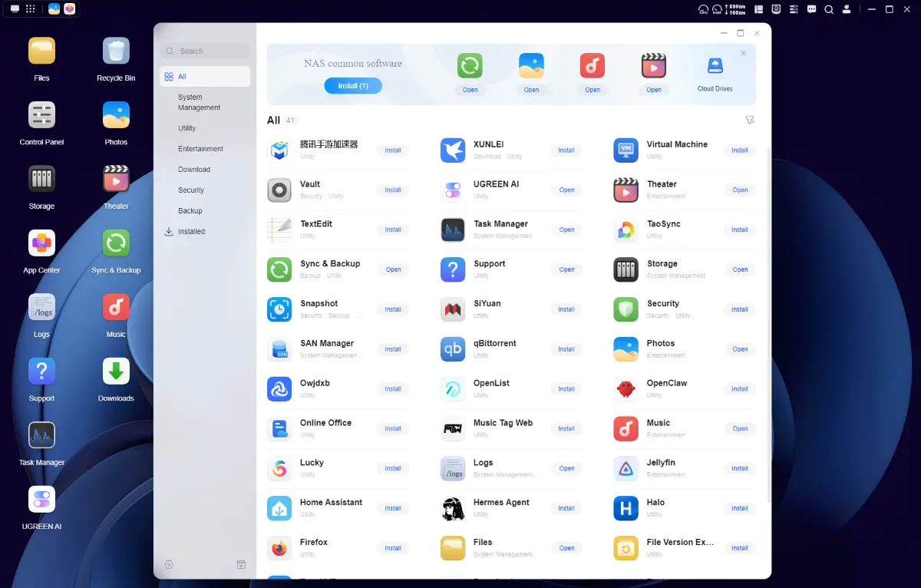This screenshot has width=921, height=588.
Task: Open the messages notification icon in top bar
Action: click(x=811, y=9)
